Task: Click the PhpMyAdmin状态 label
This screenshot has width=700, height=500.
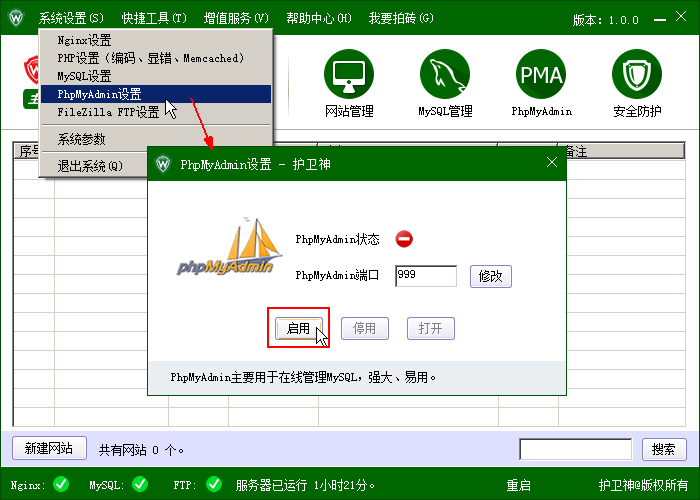Action: coord(338,239)
